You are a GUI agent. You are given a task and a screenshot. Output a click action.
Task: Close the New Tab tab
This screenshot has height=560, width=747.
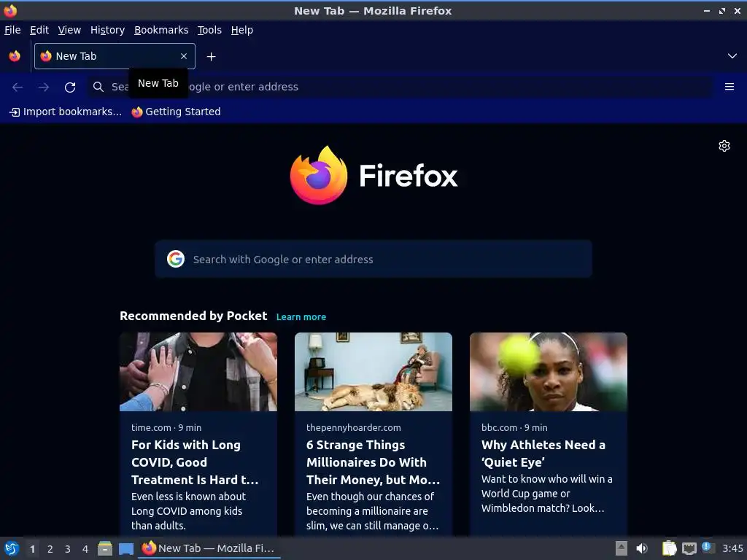pyautogui.click(x=183, y=56)
